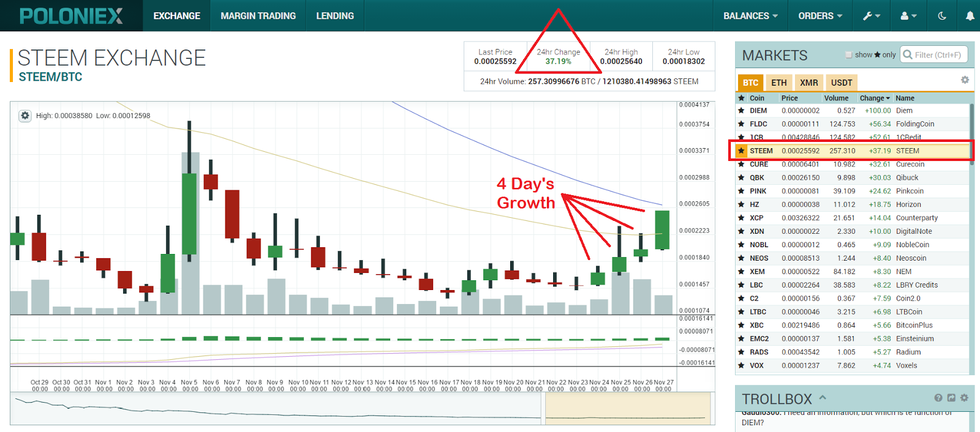The image size is (980, 432).
Task: Open the wrench tools menu
Action: pos(871,16)
